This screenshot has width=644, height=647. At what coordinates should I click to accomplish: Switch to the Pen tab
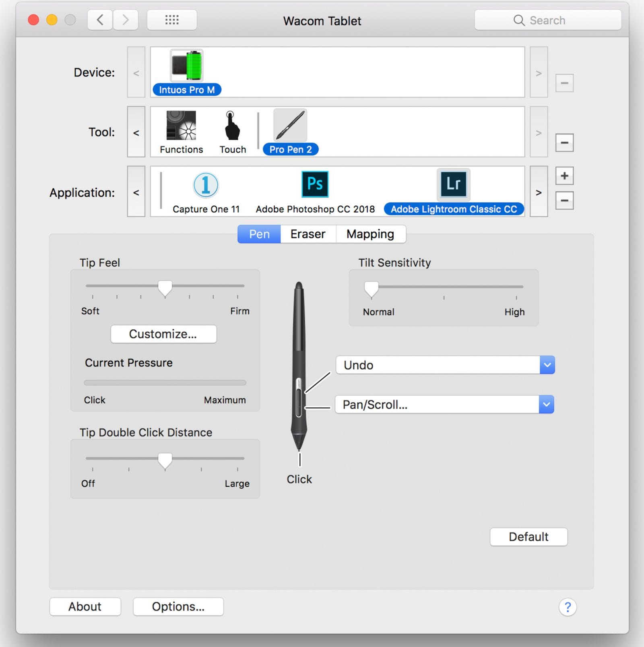point(259,234)
